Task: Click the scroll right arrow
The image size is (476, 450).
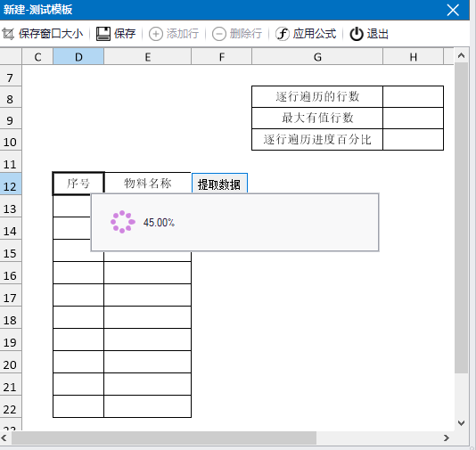Action: 447,438
